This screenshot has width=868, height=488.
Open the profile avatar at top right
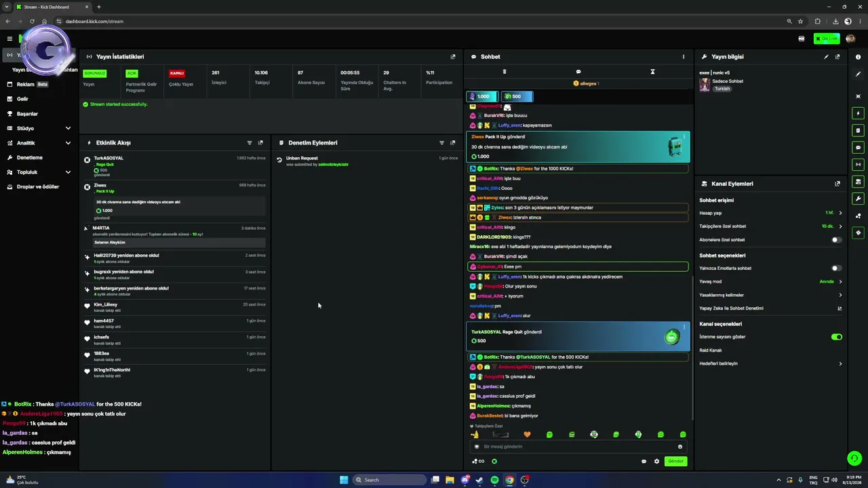pos(850,39)
